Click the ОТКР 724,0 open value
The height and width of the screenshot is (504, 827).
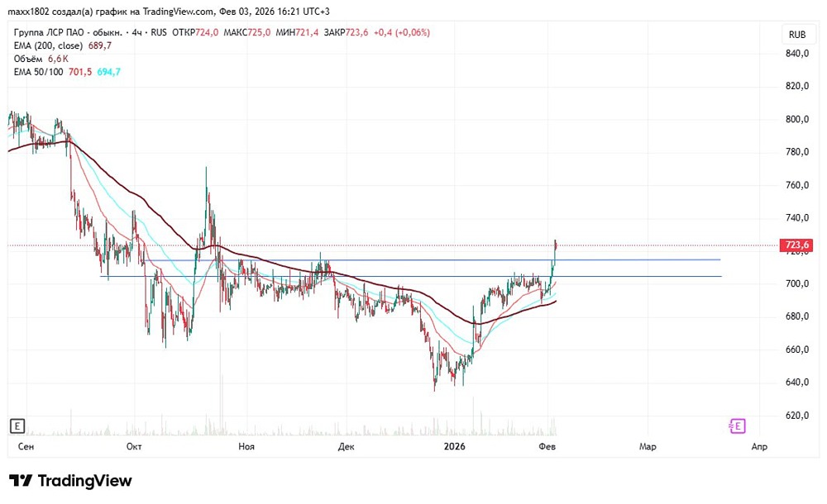pyautogui.click(x=195, y=32)
